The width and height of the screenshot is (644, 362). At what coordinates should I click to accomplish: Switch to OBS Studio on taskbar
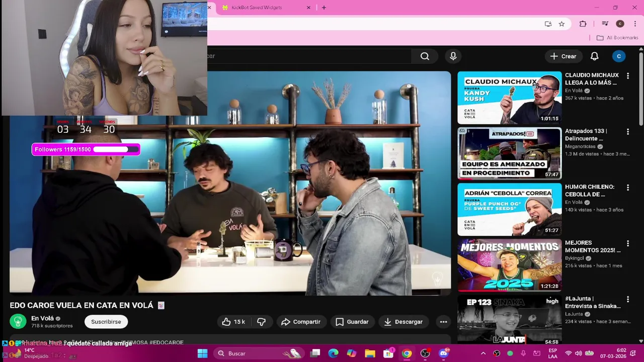425,353
